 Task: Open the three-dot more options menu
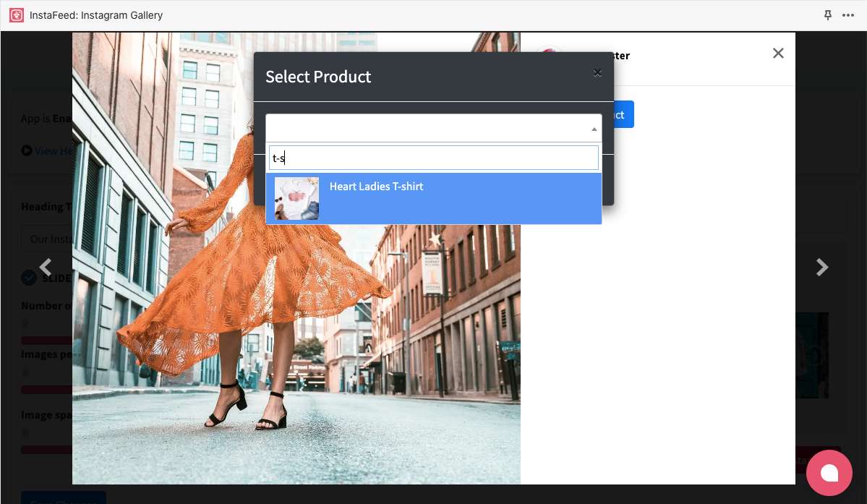[x=848, y=15]
